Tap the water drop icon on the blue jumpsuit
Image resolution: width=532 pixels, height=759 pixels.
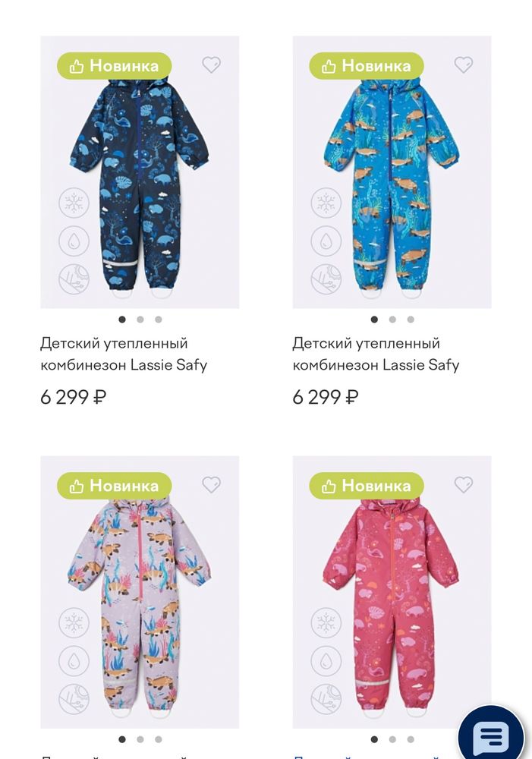(x=326, y=241)
